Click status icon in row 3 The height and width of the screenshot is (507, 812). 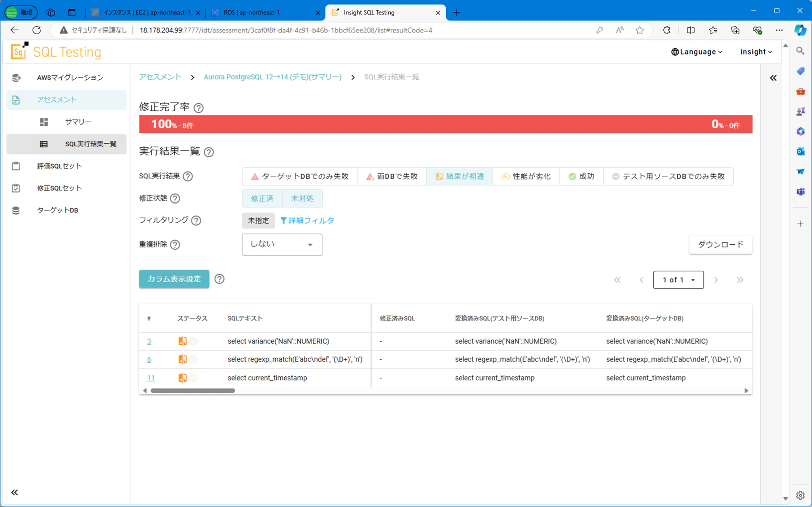pos(182,341)
